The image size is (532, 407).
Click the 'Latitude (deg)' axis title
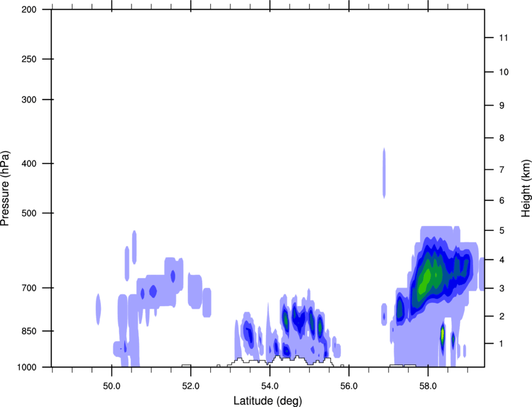(x=267, y=401)
